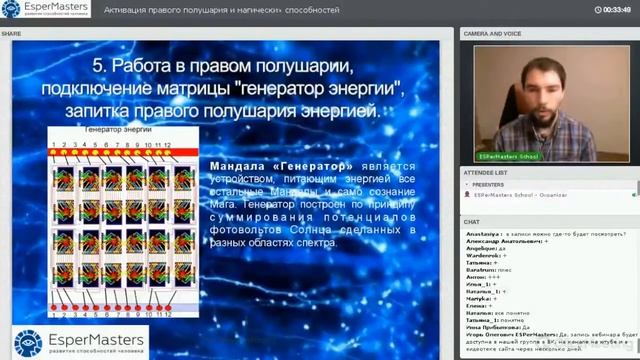Click Татьяна_1's 'понятно' chat message
The height and width of the screenshot is (360, 640).
[x=495, y=320]
